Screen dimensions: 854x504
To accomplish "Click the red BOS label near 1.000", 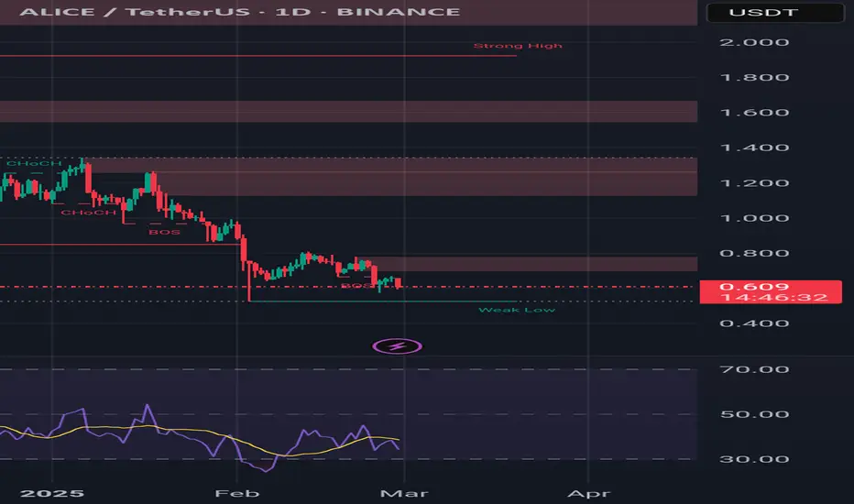I will 165,232.
